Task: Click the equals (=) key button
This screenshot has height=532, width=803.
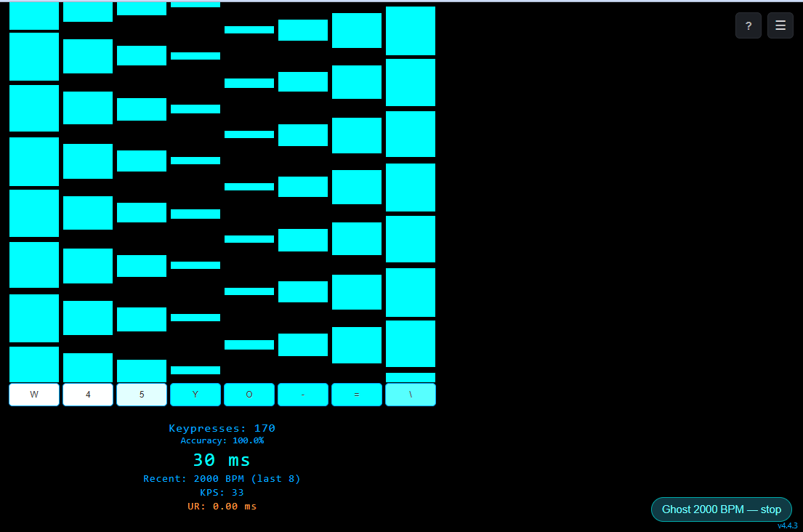Action: (357, 394)
